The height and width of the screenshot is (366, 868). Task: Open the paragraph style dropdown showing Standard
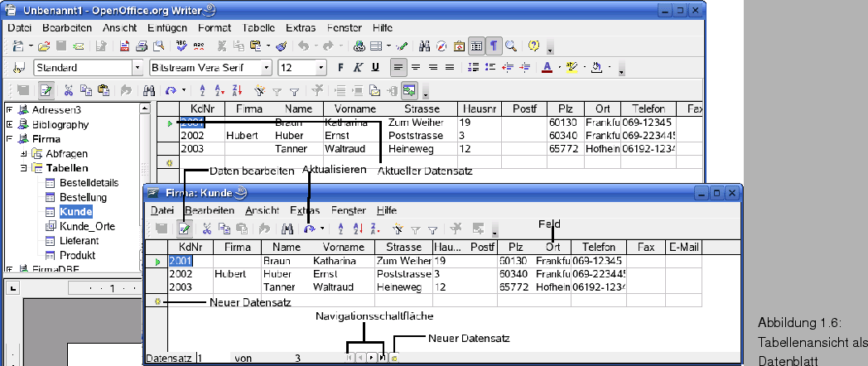[x=137, y=68]
